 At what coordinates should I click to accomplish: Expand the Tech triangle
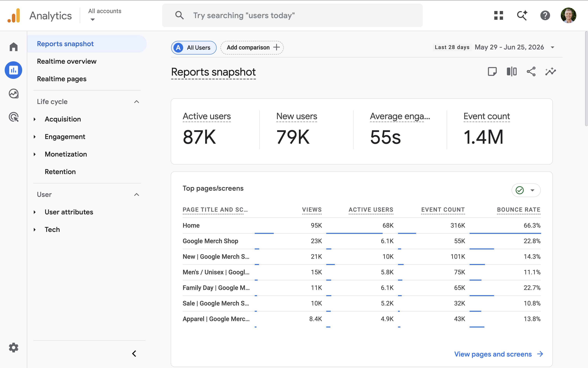35,230
